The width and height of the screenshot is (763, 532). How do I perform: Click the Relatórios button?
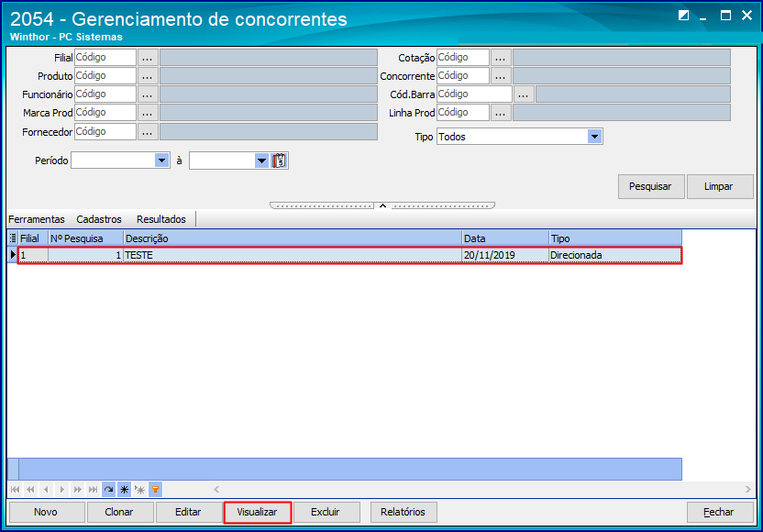403,512
